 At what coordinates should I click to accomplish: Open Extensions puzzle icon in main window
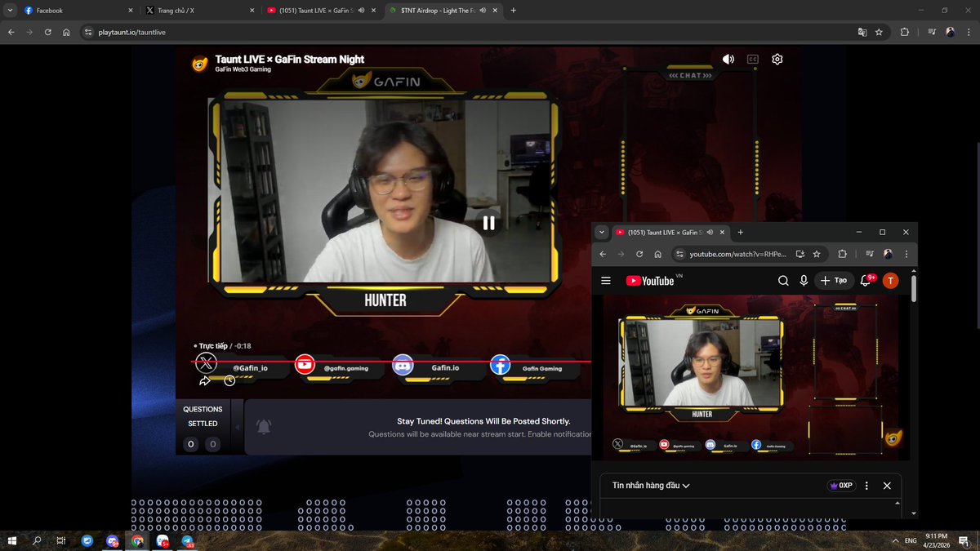coord(904,32)
